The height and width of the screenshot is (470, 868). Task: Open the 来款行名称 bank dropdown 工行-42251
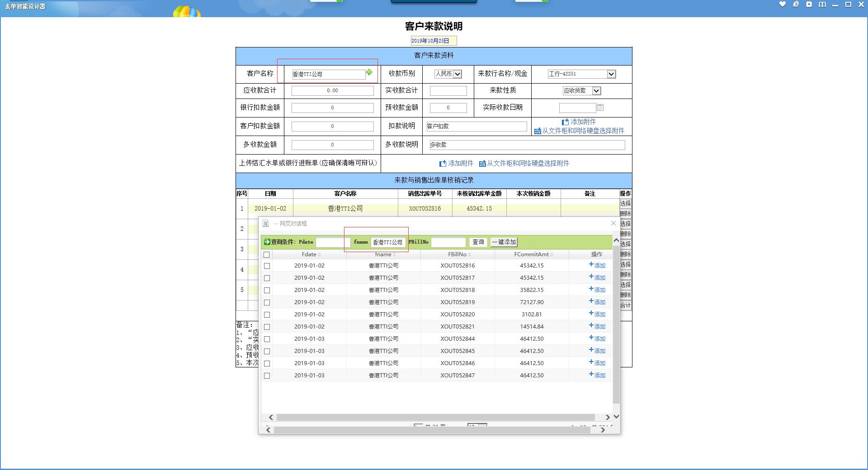click(581, 74)
